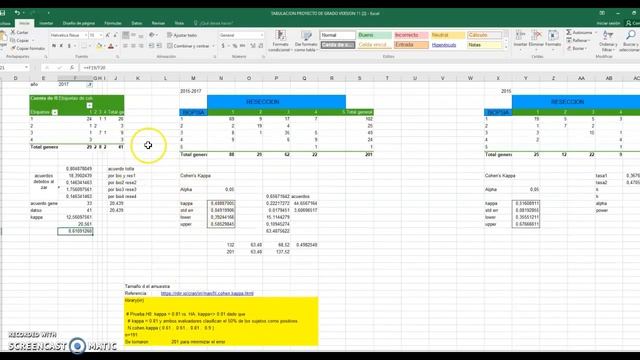Increase font size with the large A

[108, 36]
